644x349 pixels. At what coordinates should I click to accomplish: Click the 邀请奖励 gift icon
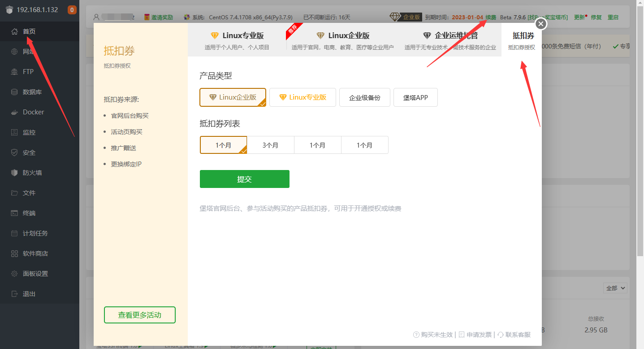coord(147,17)
